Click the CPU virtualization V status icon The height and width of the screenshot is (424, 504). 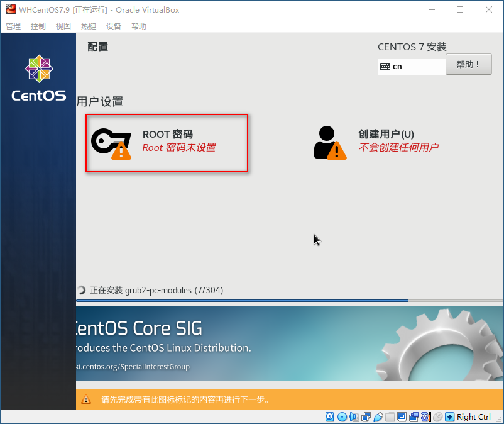pyautogui.click(x=425, y=417)
